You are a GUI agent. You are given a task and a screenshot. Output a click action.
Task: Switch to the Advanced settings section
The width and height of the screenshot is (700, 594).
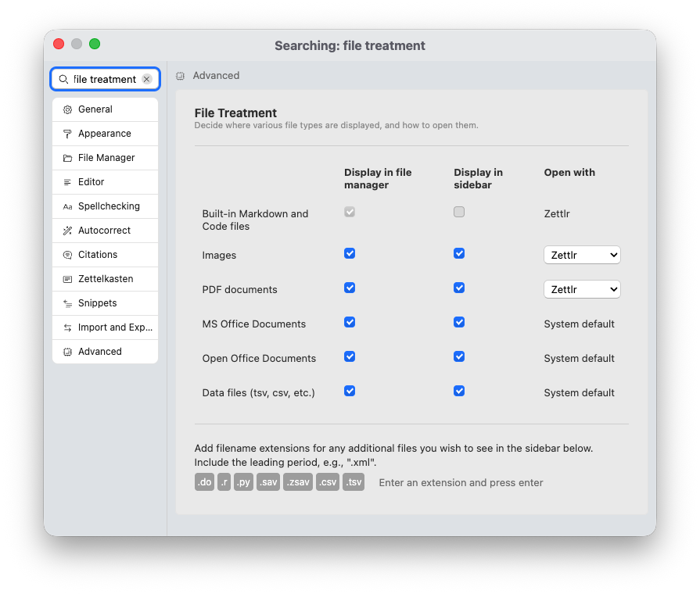102,352
